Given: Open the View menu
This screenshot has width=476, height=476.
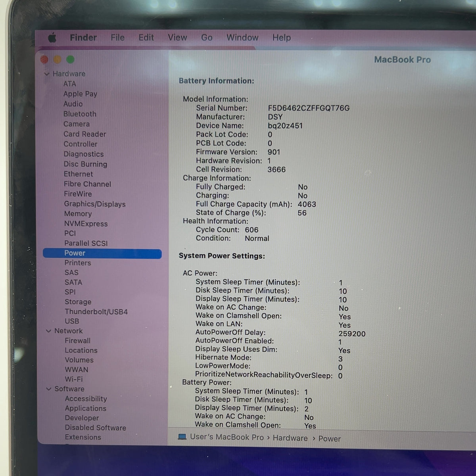Looking at the screenshot, I should 177,38.
